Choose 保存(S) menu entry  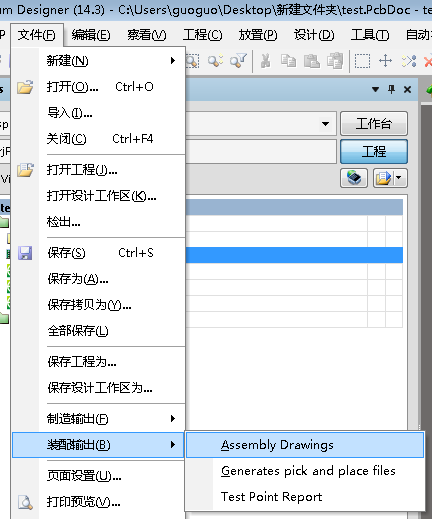pos(98,253)
